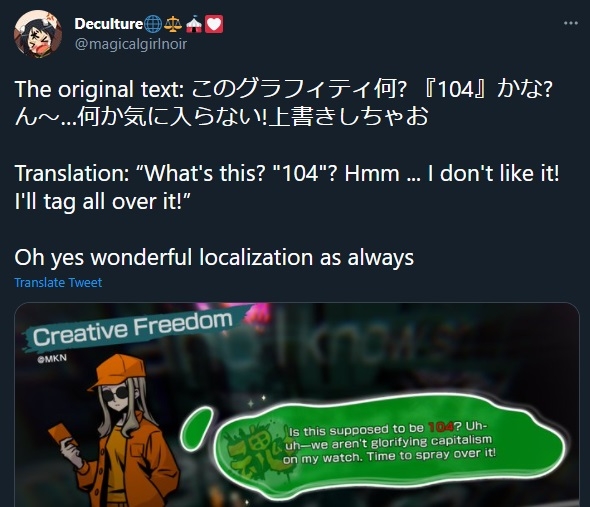Open the @magicalgirlnoir handle
Screen dimensions: 590x507
coord(131,44)
